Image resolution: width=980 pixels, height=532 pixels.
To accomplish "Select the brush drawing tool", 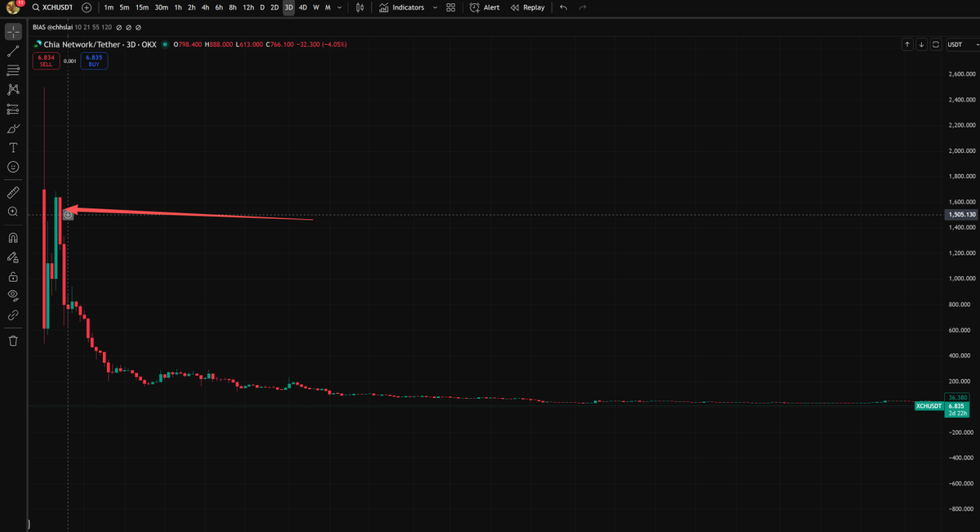I will point(13,128).
